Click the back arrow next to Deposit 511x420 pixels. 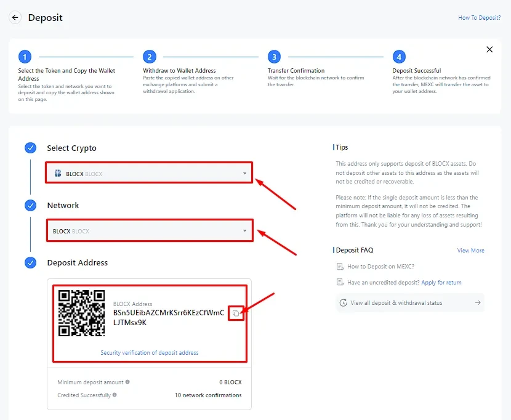pyautogui.click(x=15, y=17)
